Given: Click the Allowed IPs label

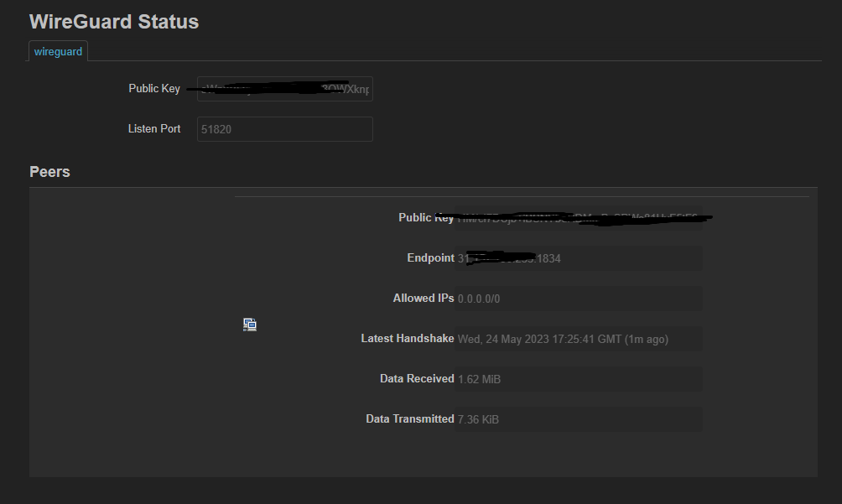Looking at the screenshot, I should tap(424, 298).
